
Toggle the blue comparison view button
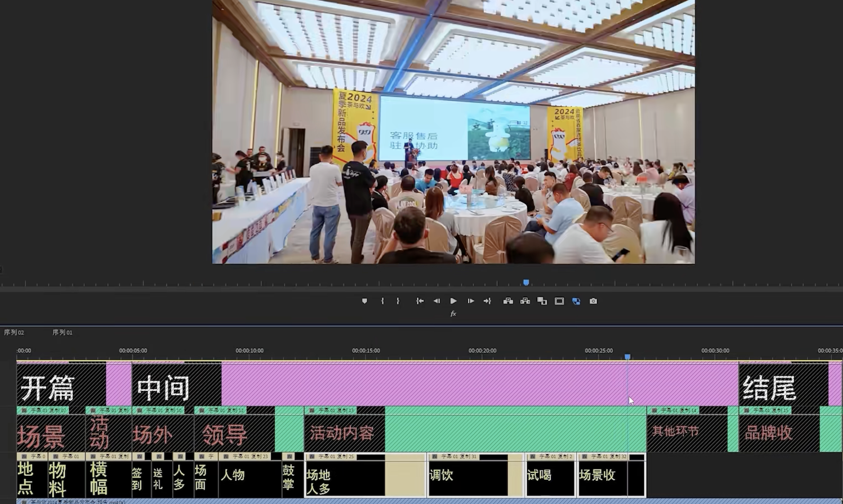576,301
